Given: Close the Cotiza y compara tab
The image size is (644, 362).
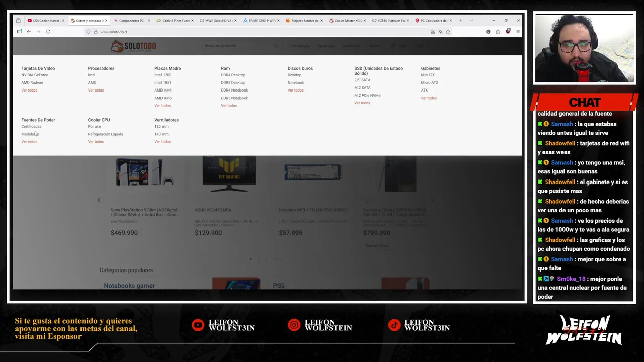Looking at the screenshot, I should (x=106, y=21).
